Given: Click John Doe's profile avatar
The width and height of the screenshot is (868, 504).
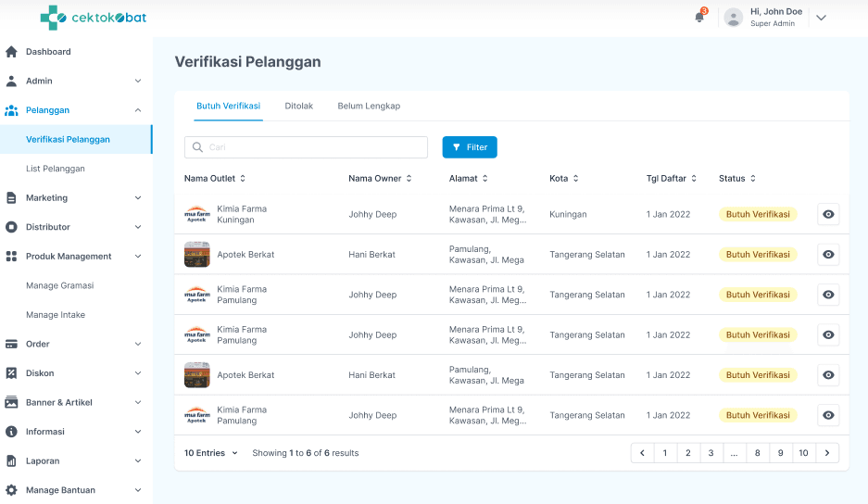Looking at the screenshot, I should coord(734,18).
